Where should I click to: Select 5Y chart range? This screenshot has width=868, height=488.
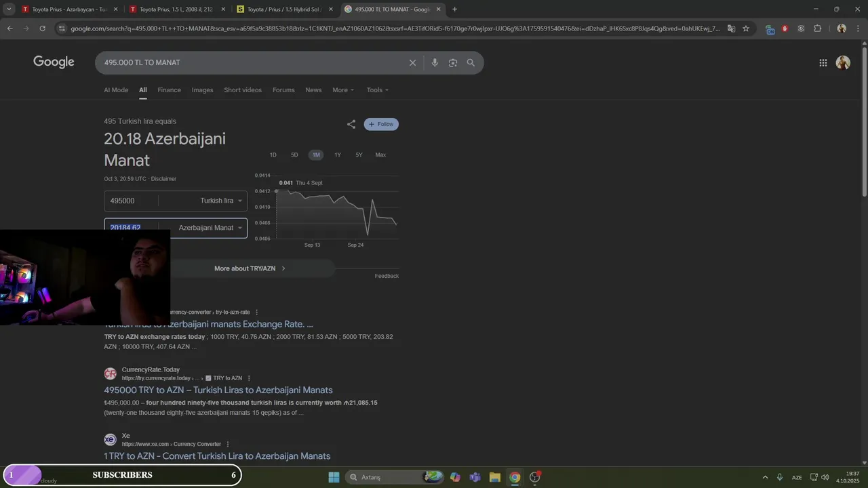359,155
